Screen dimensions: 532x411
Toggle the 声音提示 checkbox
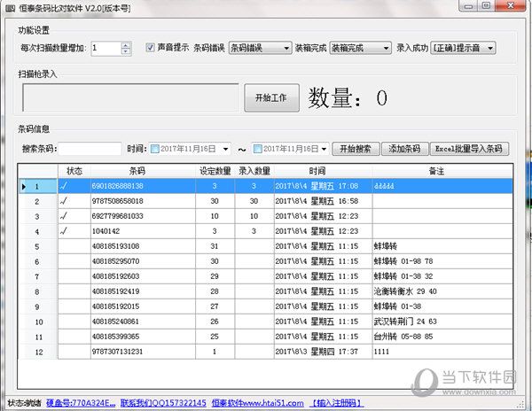(150, 48)
